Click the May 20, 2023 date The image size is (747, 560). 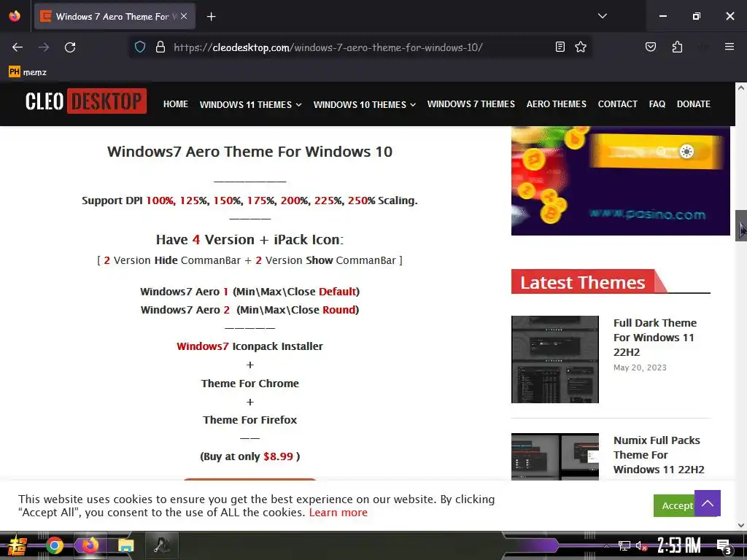(640, 367)
